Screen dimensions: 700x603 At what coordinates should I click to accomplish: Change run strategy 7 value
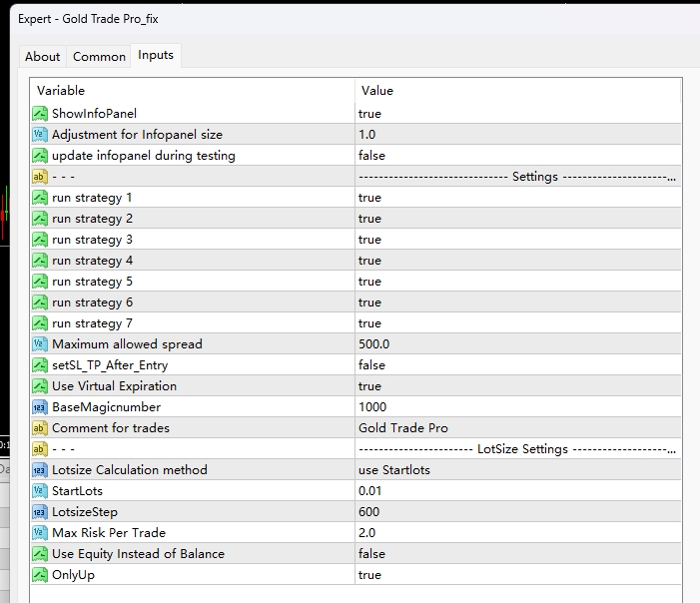[518, 323]
